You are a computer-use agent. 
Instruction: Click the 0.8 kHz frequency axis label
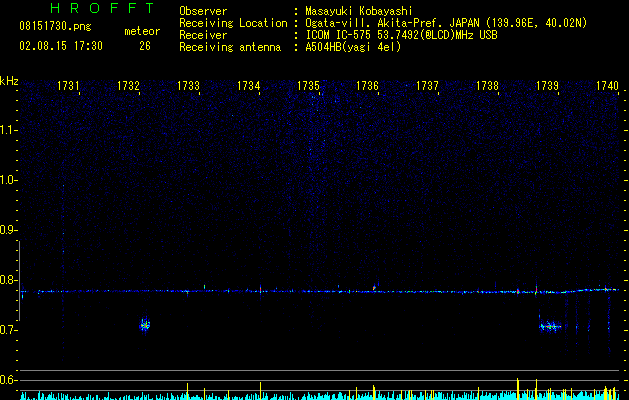pyautogui.click(x=9, y=280)
